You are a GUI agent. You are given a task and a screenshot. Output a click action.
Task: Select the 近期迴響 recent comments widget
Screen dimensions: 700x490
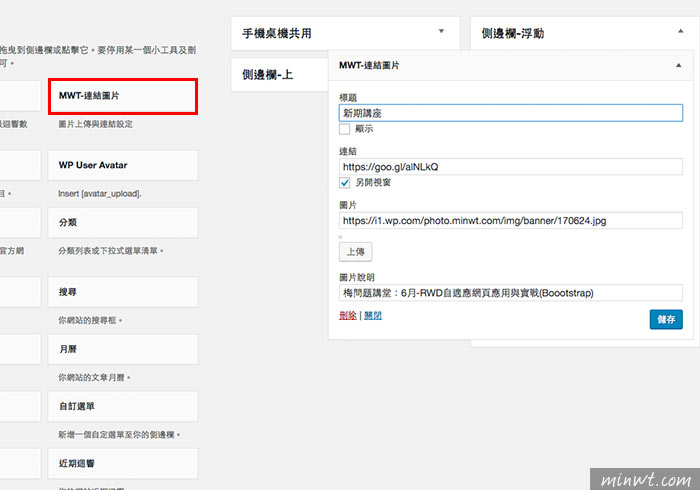(123, 463)
